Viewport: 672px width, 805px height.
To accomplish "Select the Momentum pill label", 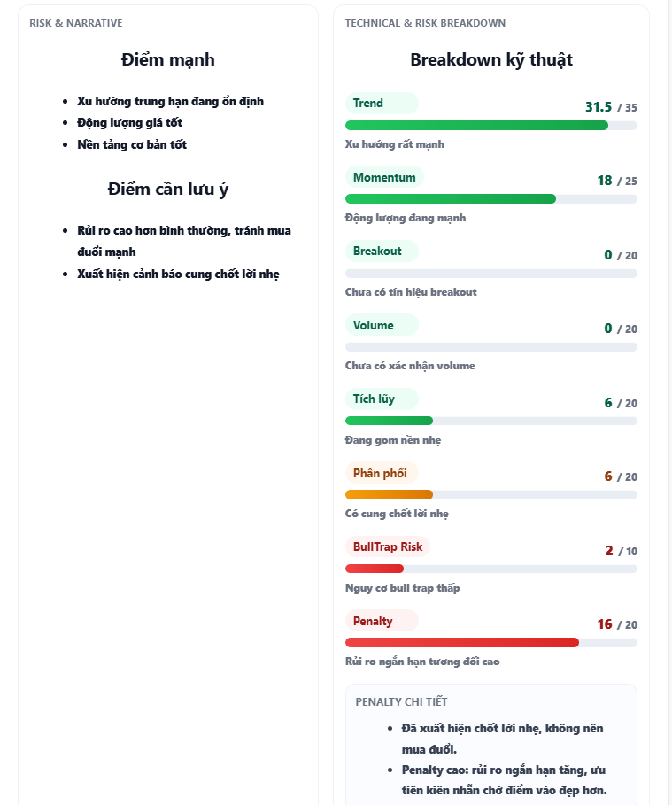I will click(x=384, y=178).
